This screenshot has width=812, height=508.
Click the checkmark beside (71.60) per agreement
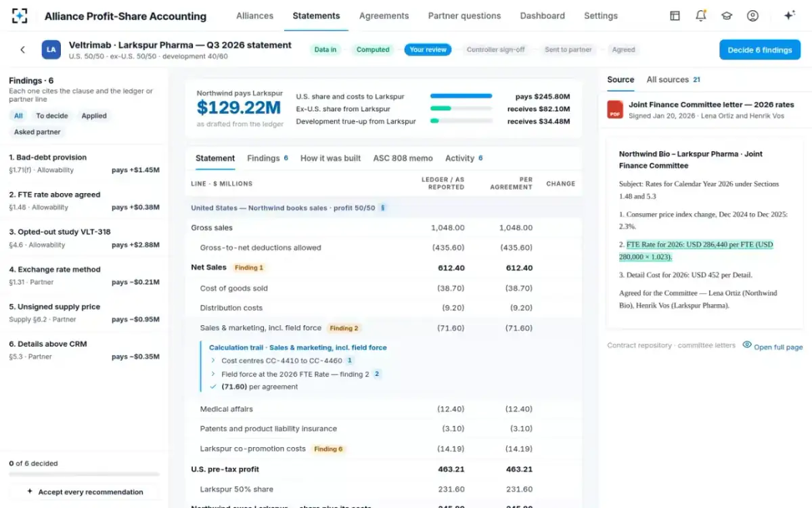pos(213,387)
